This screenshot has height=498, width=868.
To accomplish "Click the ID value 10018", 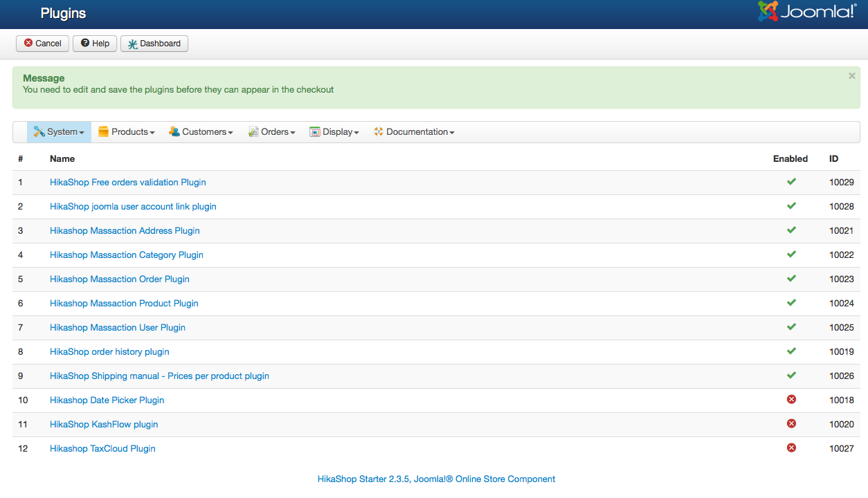I will (842, 400).
